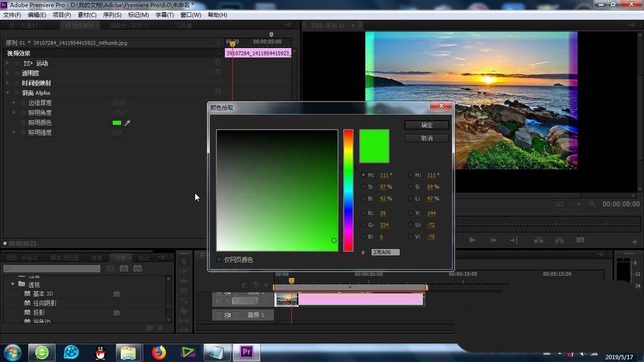Screen dimensions: 644x362
Task: Click the rainbow hue slider strip
Action: pos(348,190)
